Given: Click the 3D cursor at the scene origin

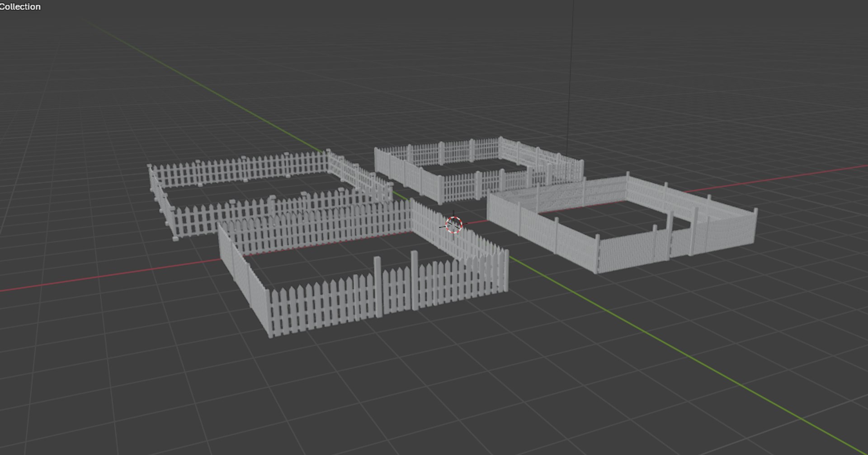Looking at the screenshot, I should tap(454, 225).
